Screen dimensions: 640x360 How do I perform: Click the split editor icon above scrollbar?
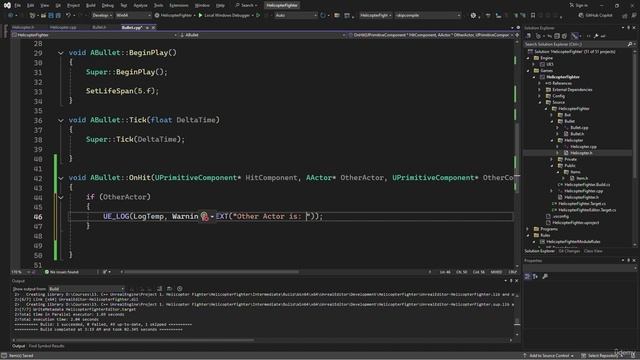[517, 35]
